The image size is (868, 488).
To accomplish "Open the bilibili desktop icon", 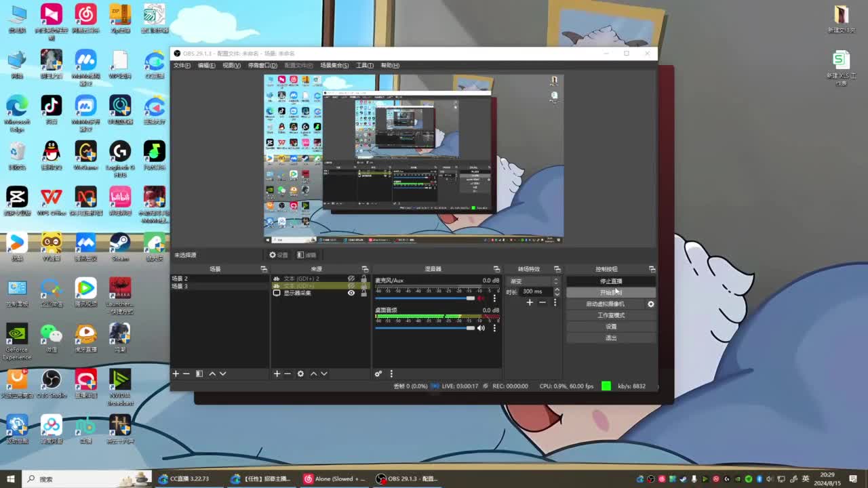I will pyautogui.click(x=120, y=201).
